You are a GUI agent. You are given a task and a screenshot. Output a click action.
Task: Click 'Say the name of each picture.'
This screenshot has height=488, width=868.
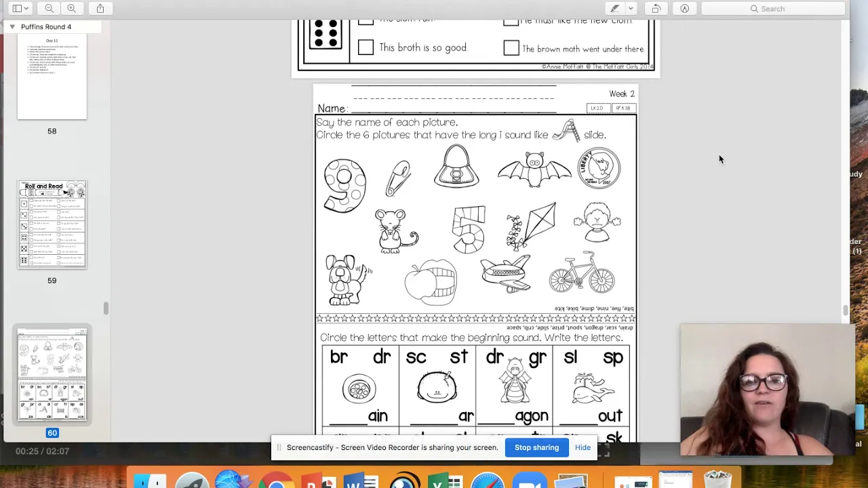[x=387, y=122]
